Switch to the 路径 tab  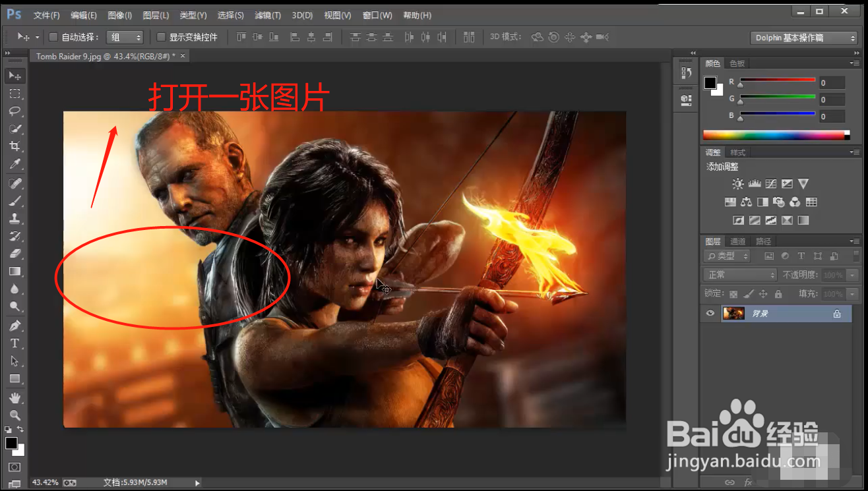[x=763, y=241]
